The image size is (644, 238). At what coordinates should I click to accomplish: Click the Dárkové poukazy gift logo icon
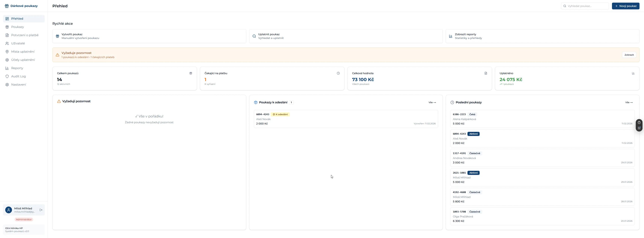[x=7, y=6]
